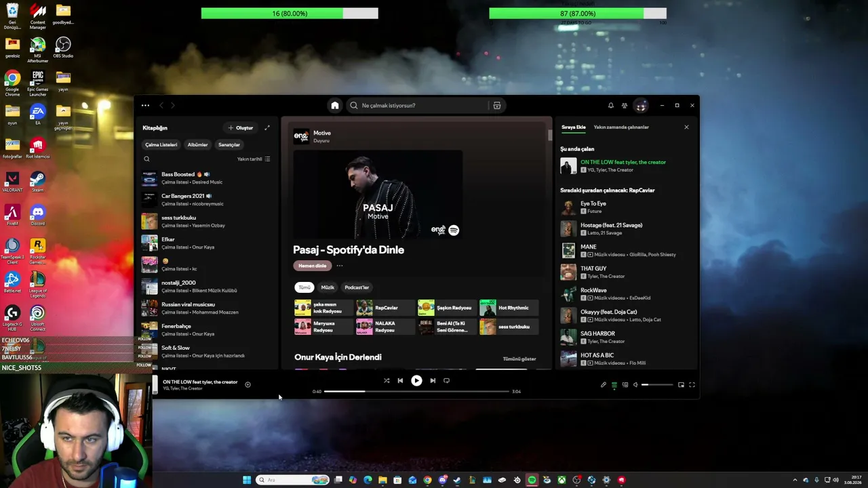This screenshot has height=488, width=868.
Task: Click the 87 (87.00%) green progress bar
Action: [x=578, y=14]
